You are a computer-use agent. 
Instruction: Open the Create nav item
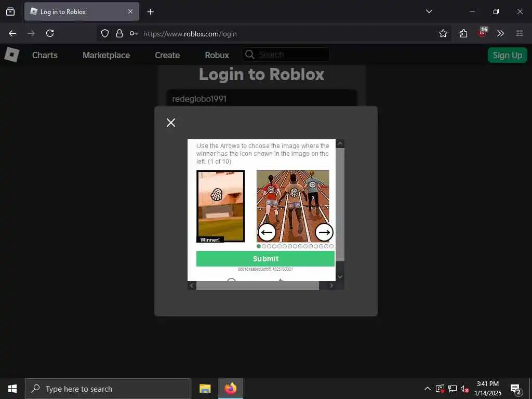167,55
